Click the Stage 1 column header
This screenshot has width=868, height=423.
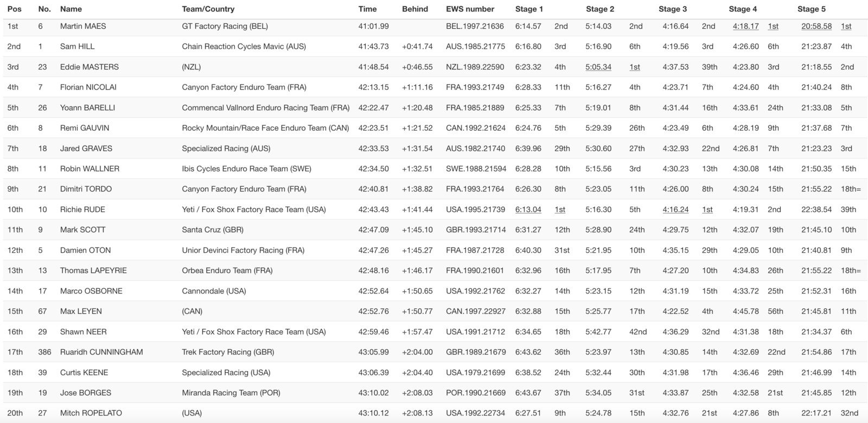(x=529, y=9)
